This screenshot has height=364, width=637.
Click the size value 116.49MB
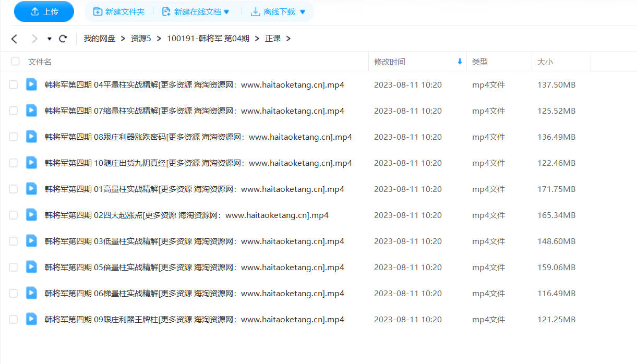pyautogui.click(x=557, y=293)
